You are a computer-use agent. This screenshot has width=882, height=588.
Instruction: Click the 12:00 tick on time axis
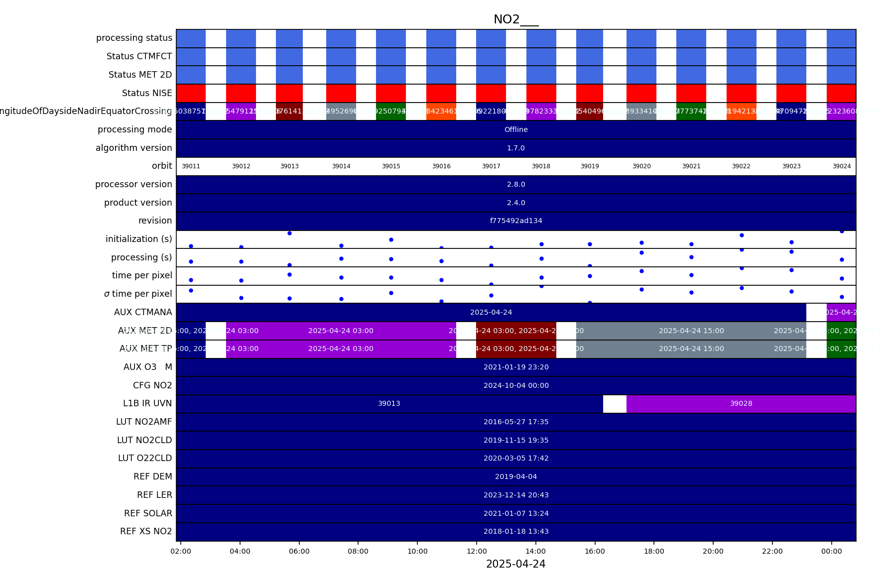[x=477, y=551]
